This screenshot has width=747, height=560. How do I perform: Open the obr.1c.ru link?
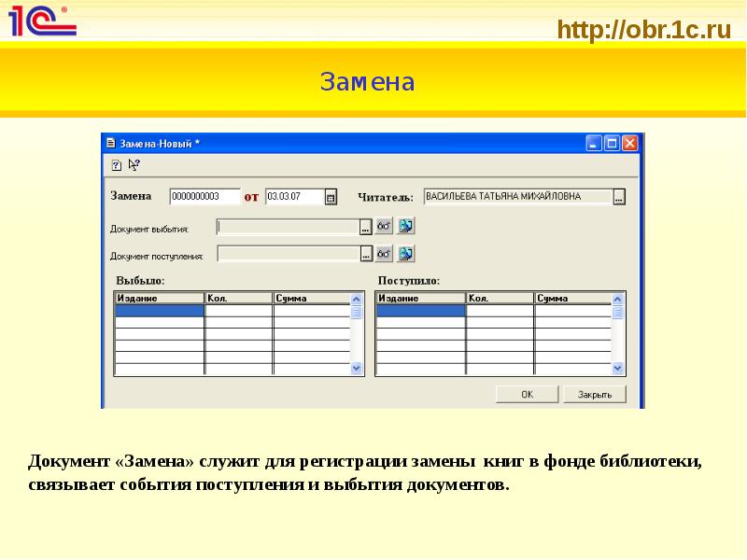[643, 30]
